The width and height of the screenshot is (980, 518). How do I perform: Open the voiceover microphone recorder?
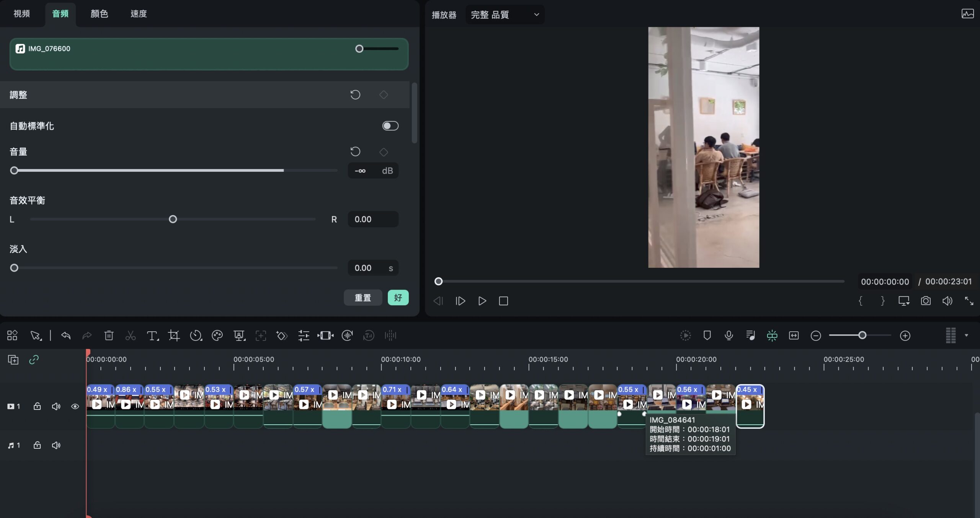pos(729,336)
